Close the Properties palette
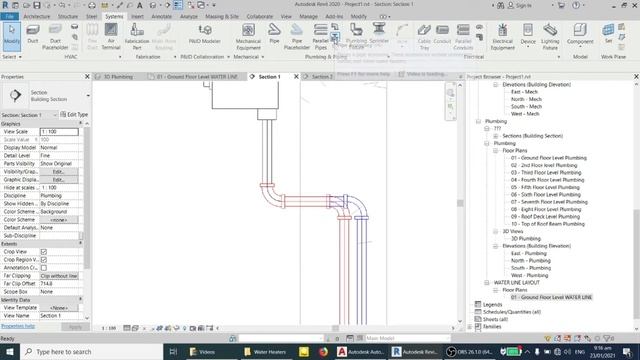Viewport: 640px width, 360px height. point(87,77)
